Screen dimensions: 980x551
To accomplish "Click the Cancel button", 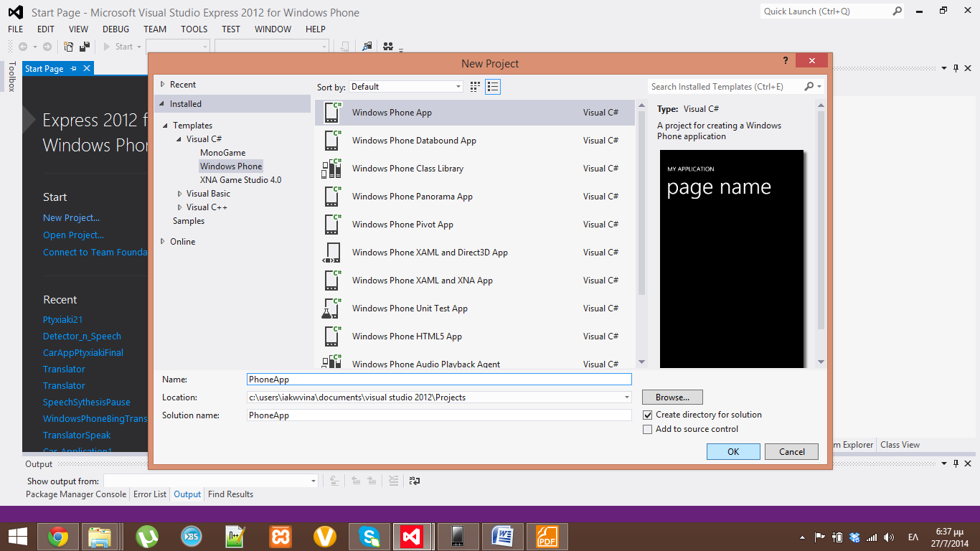I will 792,451.
